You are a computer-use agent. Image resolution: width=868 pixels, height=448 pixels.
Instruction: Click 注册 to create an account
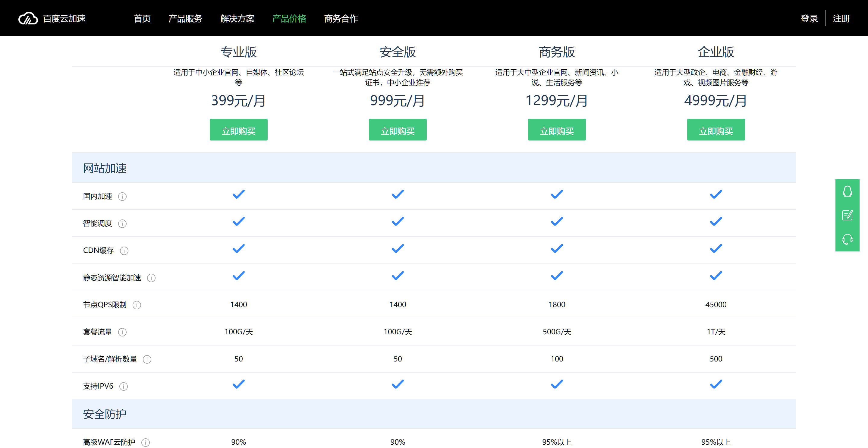point(841,18)
